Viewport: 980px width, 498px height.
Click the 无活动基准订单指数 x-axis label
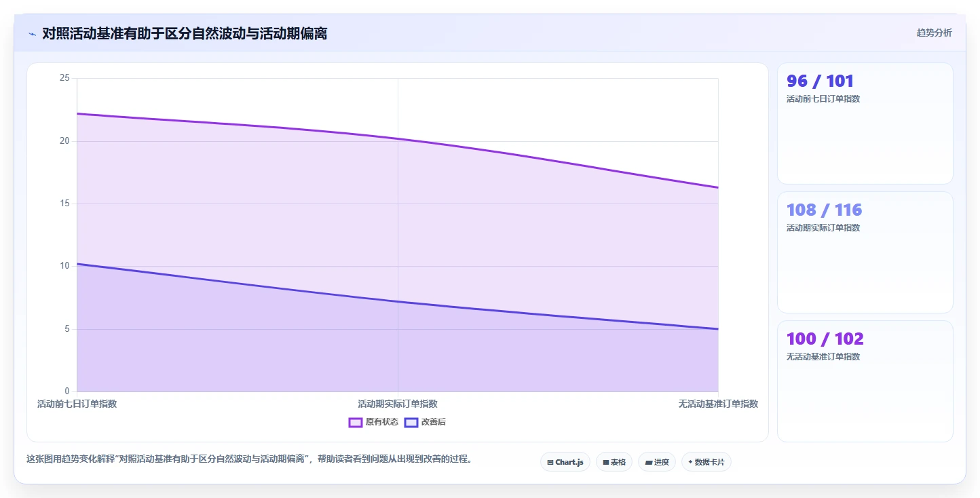click(x=718, y=404)
